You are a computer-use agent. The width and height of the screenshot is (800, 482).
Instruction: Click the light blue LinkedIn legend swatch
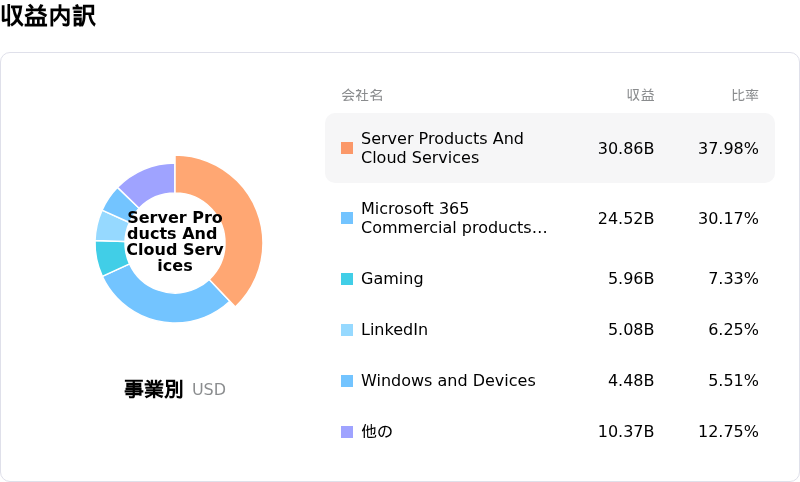347,330
